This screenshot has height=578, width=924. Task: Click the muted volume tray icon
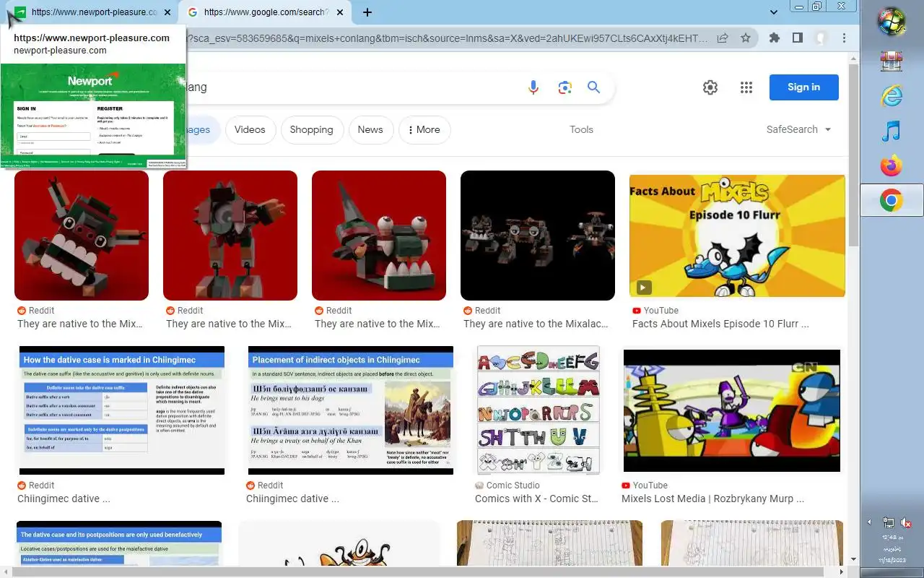click(x=906, y=522)
